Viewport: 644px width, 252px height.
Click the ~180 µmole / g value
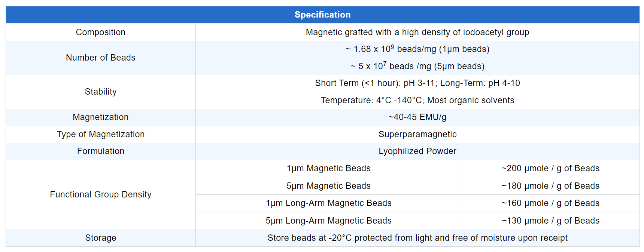coord(550,186)
